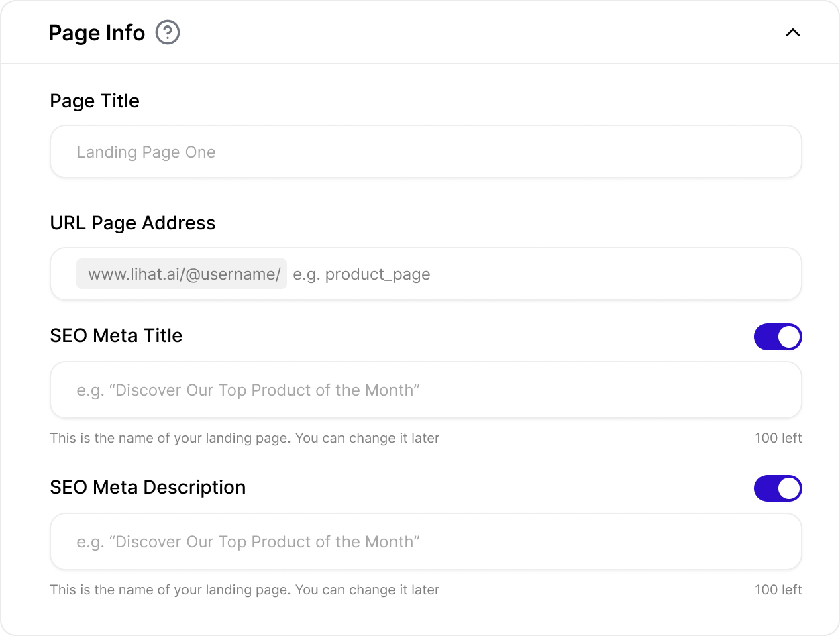The height and width of the screenshot is (636, 840).
Task: Click the product_page URL slug field
Action: coord(537,274)
